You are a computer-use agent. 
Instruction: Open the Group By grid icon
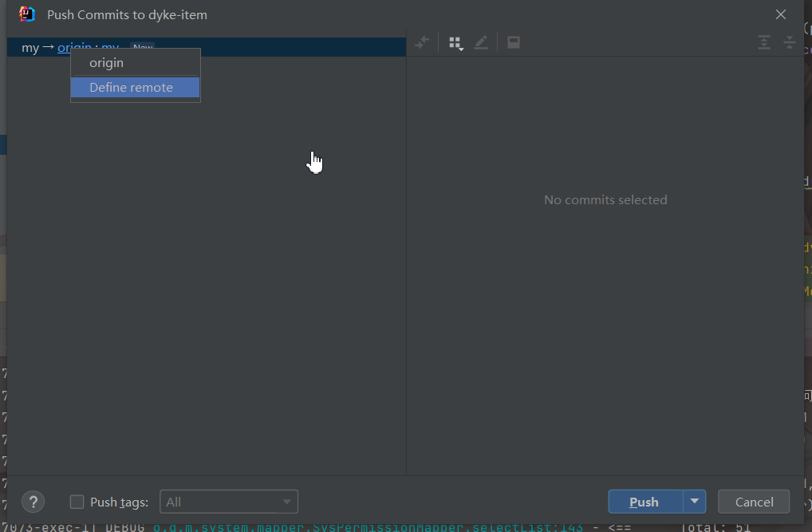click(455, 43)
